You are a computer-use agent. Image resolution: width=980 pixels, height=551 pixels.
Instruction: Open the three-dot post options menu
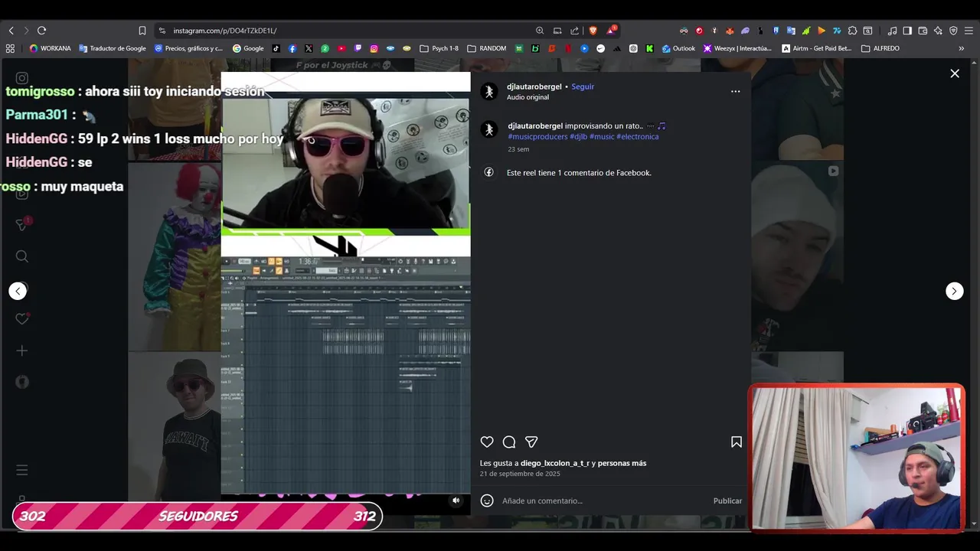pos(736,91)
